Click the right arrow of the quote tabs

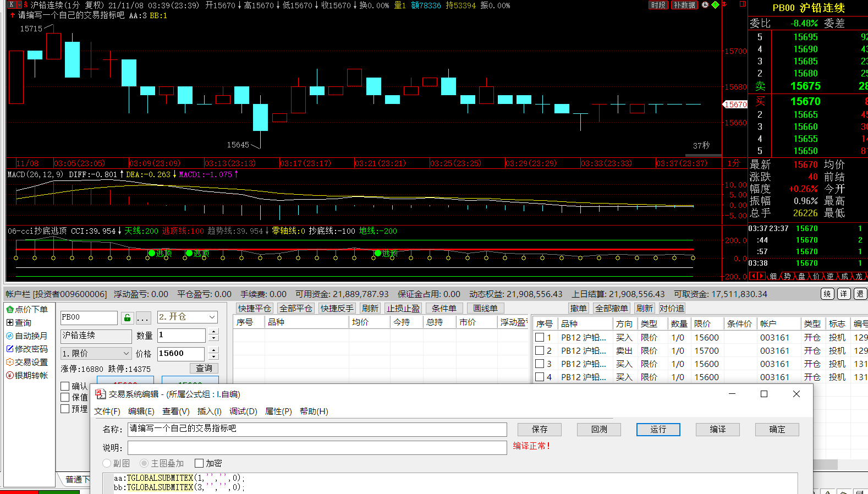761,276
